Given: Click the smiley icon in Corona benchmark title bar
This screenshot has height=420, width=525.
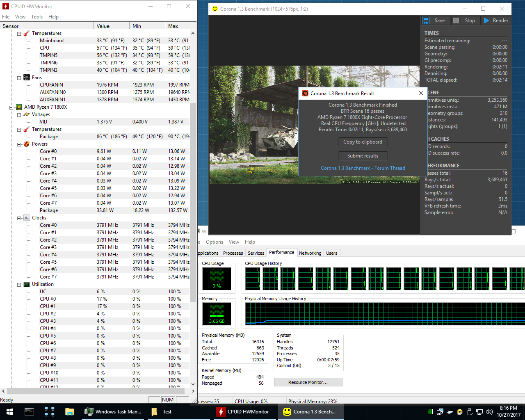Looking at the screenshot, I should click(x=215, y=9).
